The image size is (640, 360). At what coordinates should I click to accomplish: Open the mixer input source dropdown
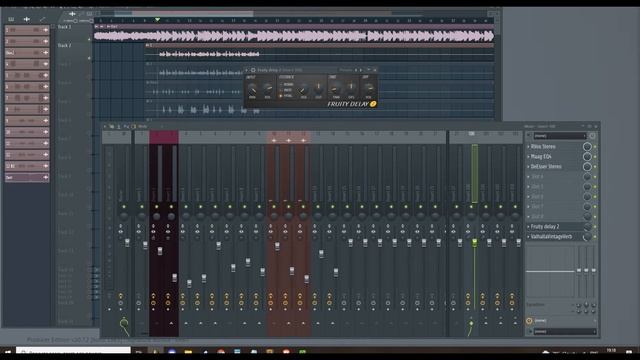(x=560, y=136)
